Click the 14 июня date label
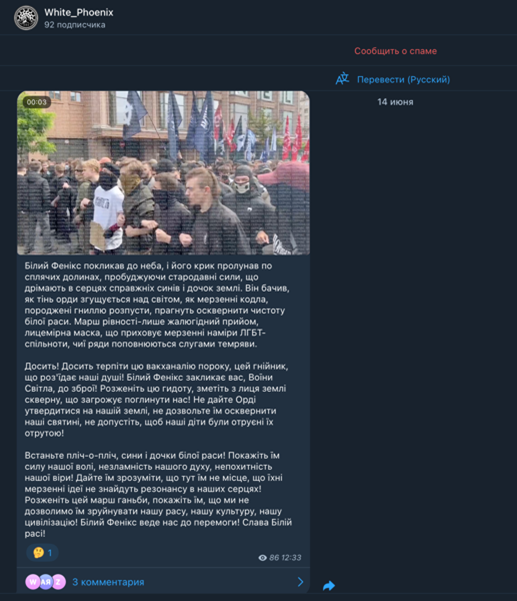 click(395, 102)
